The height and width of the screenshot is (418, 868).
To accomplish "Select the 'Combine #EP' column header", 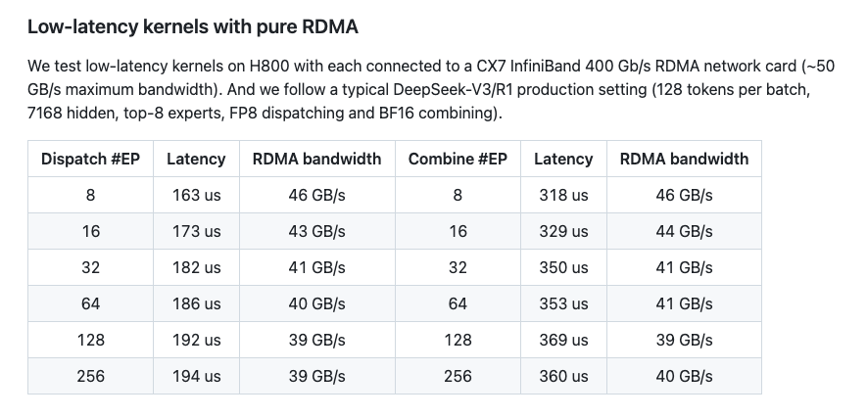I will 458,159.
